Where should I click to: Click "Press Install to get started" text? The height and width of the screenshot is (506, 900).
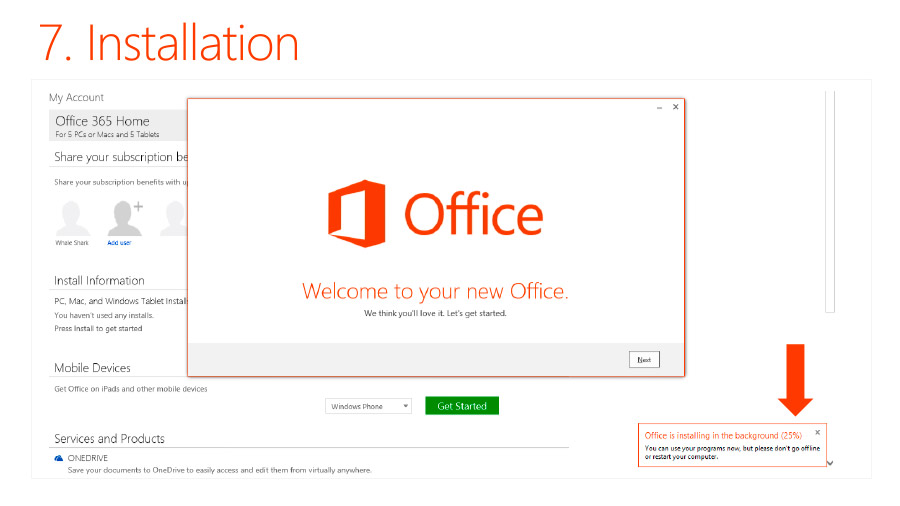click(x=98, y=329)
